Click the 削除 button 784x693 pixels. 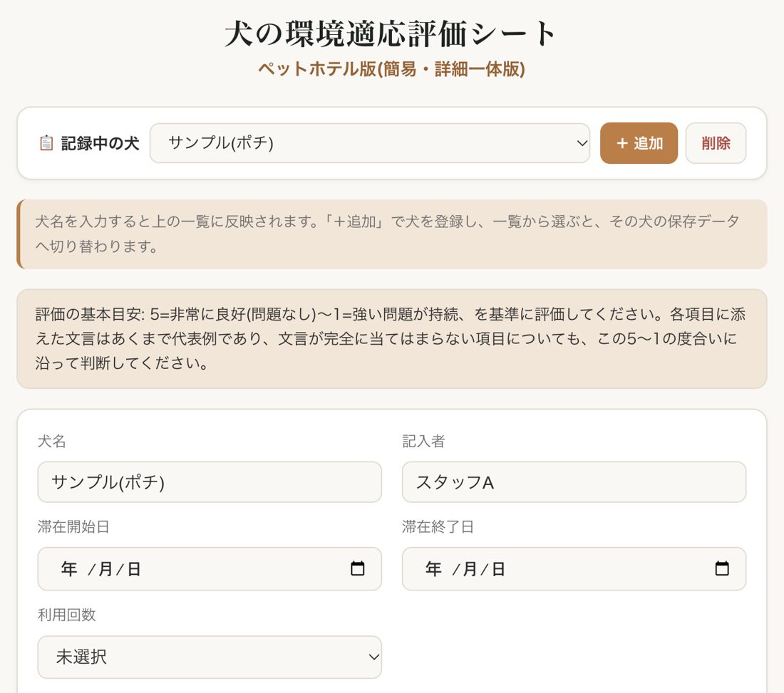pyautogui.click(x=716, y=143)
